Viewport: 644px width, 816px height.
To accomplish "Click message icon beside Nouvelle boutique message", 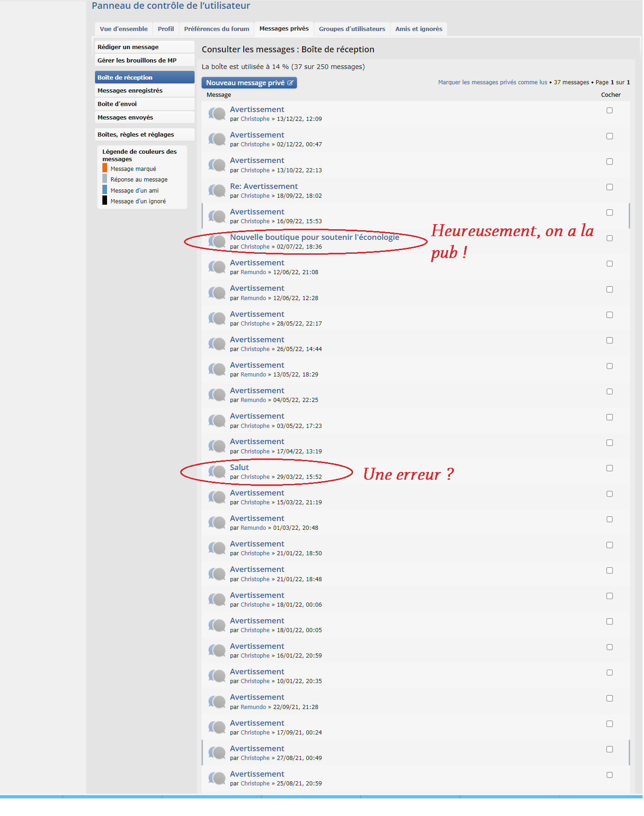I will (217, 241).
